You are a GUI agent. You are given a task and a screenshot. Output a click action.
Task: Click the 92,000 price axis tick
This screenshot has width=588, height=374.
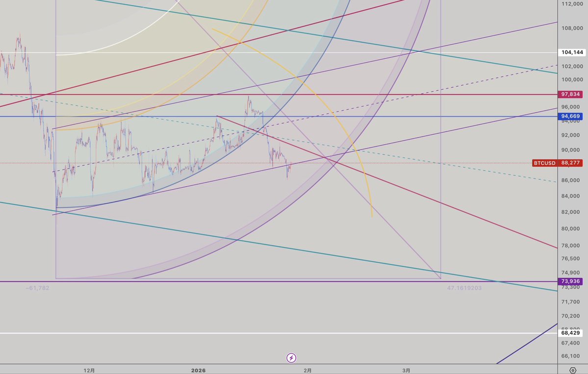[x=570, y=135]
